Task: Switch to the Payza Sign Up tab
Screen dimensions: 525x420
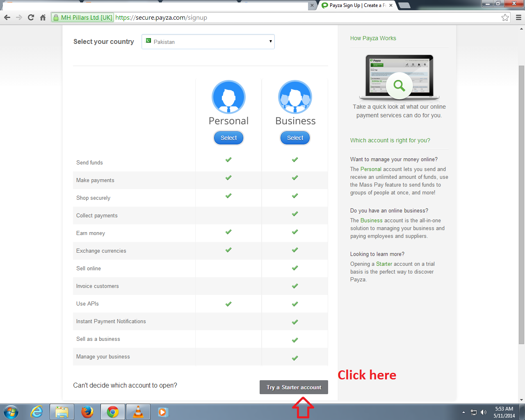Action: [x=353, y=5]
